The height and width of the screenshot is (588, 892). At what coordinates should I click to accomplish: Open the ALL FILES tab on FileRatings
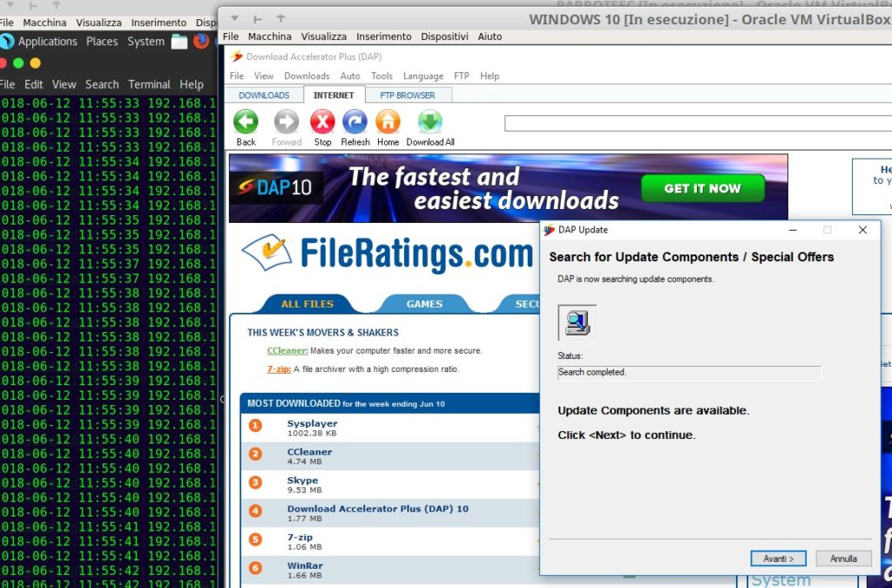(307, 304)
